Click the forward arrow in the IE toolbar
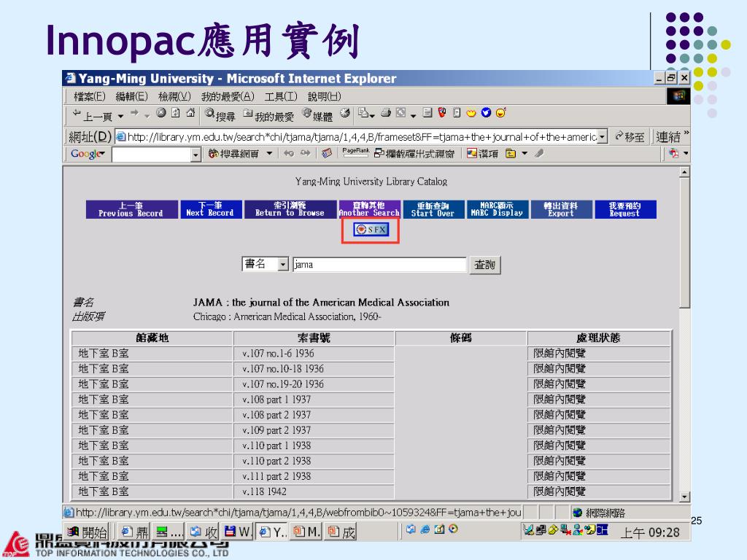The image size is (747, 560). pyautogui.click(x=134, y=113)
